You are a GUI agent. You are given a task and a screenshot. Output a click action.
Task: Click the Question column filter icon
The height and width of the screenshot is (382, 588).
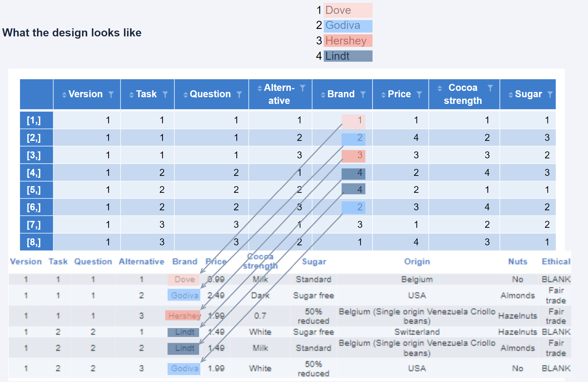239,95
